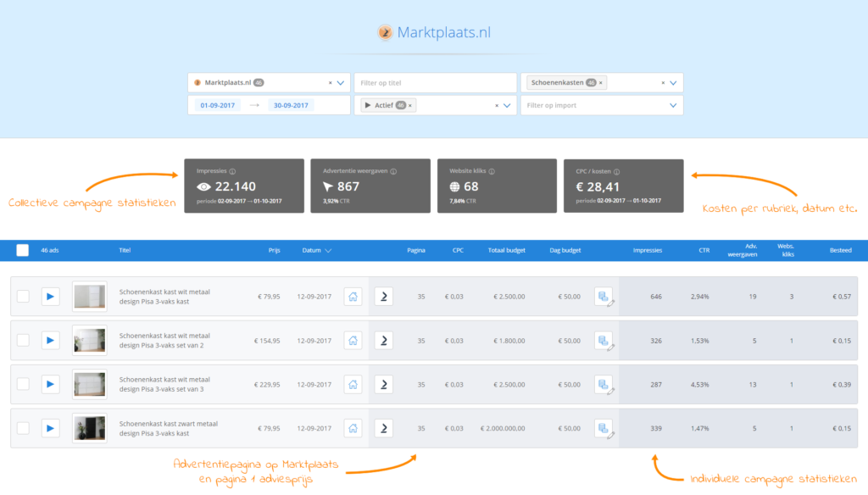Clear the status filter selection
Image resolution: width=868 pixels, height=495 pixels.
click(497, 106)
